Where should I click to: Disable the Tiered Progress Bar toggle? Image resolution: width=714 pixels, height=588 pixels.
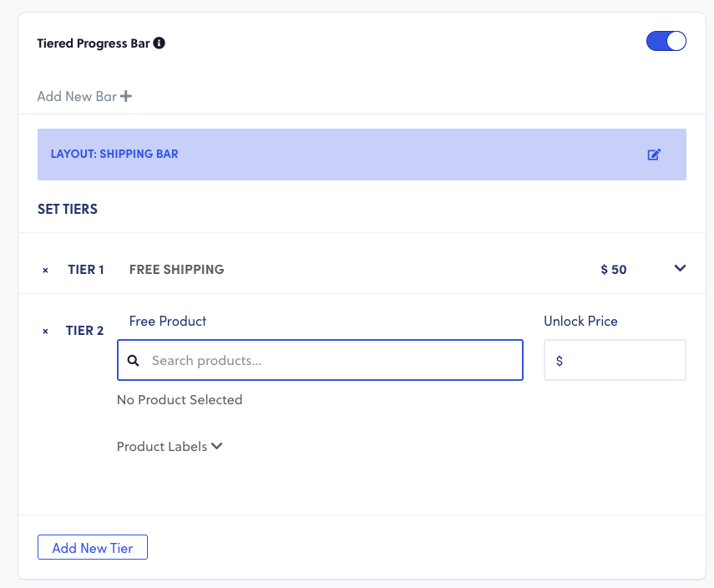666,40
